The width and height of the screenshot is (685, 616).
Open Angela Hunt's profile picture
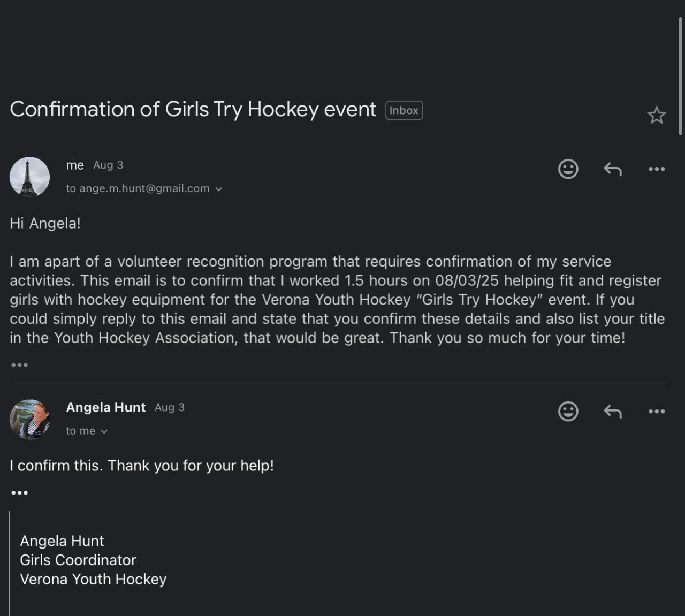(29, 419)
